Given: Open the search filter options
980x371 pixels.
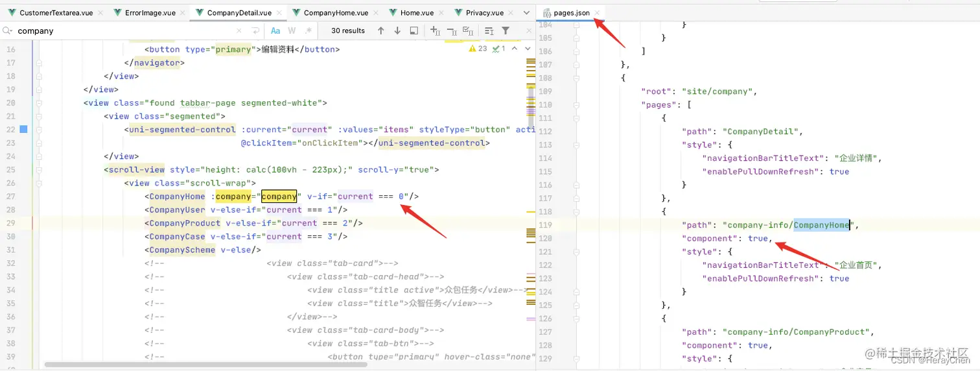Looking at the screenshot, I should pyautogui.click(x=506, y=30).
